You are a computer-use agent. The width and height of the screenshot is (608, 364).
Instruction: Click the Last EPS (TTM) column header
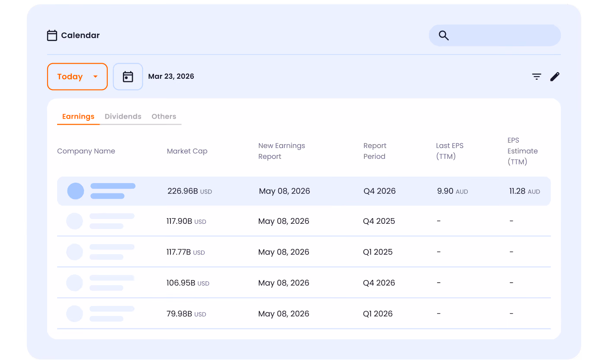point(450,151)
